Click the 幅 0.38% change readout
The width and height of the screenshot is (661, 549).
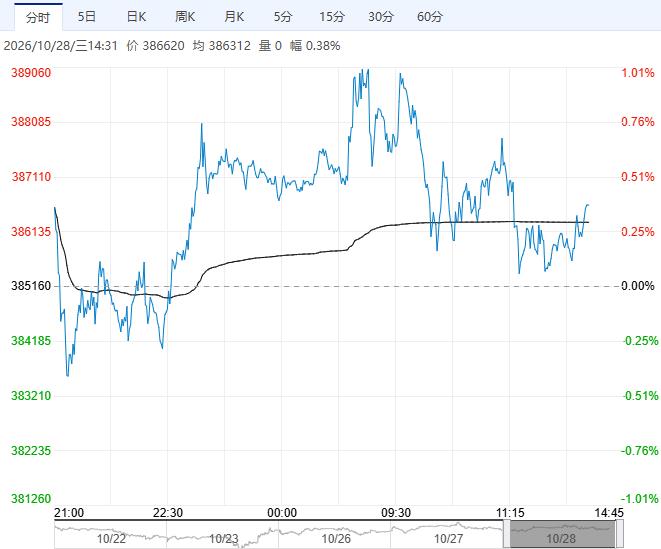point(315,46)
